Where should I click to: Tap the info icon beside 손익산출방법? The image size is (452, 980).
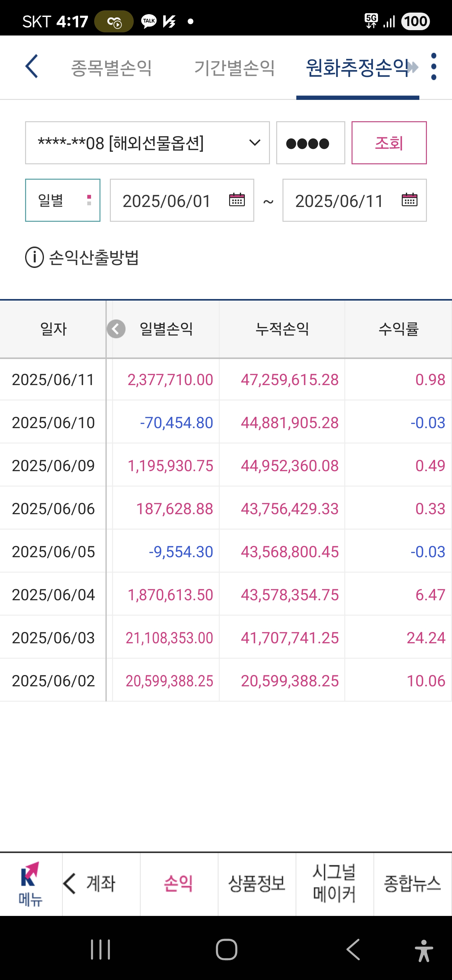pos(35,257)
